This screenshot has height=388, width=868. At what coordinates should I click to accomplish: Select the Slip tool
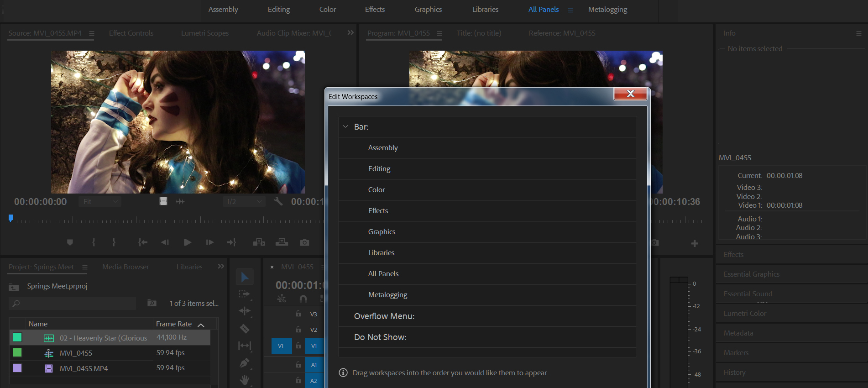pos(245,346)
